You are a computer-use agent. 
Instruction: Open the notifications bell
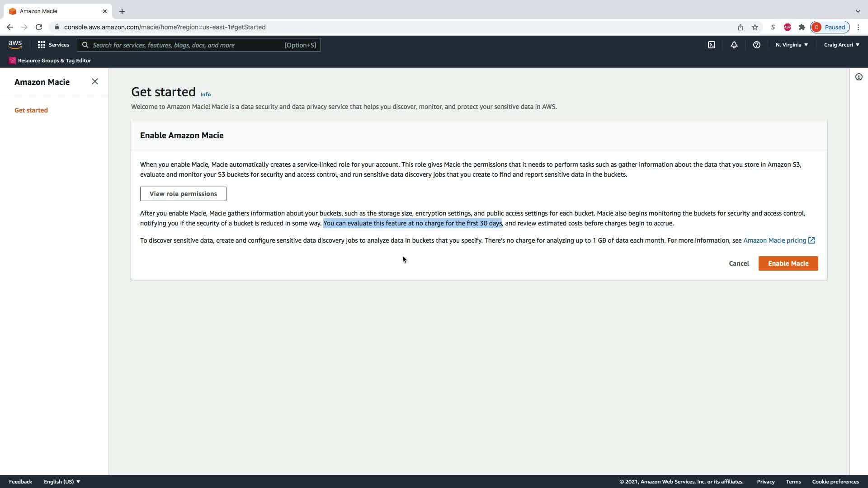pos(734,45)
